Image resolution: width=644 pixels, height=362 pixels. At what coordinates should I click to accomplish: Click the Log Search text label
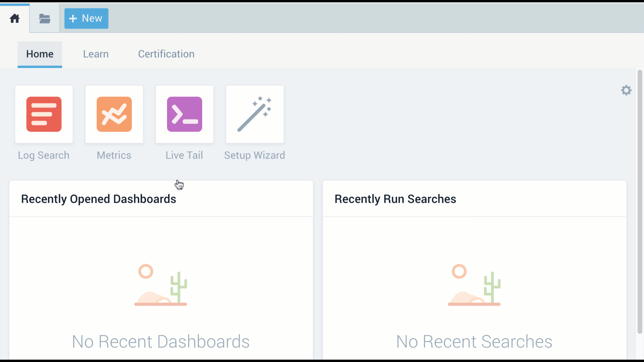click(44, 155)
